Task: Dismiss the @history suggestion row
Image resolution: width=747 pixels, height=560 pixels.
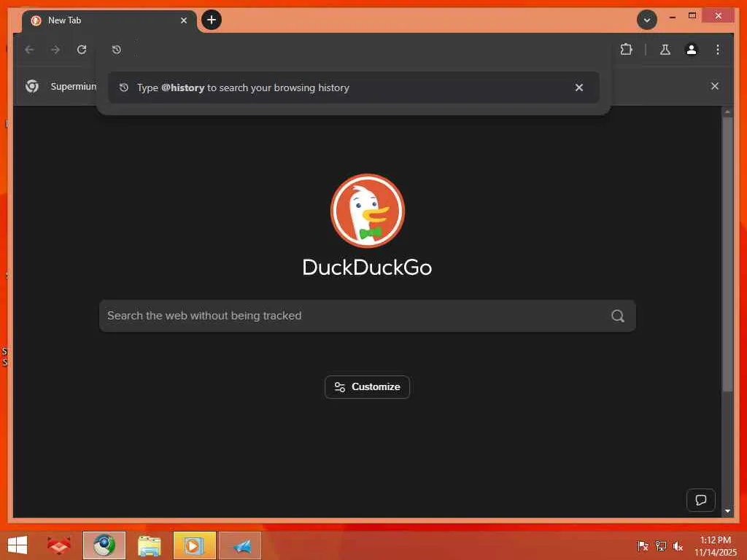Action: click(578, 87)
